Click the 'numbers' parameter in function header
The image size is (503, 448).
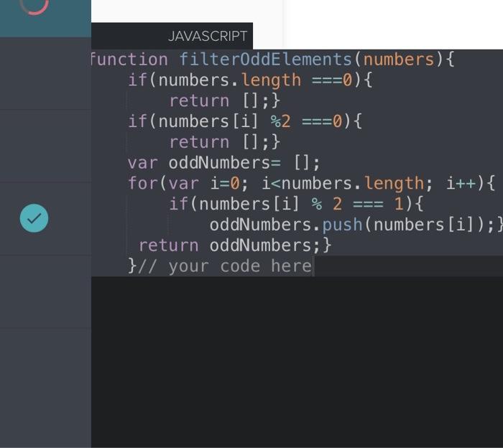tap(398, 60)
